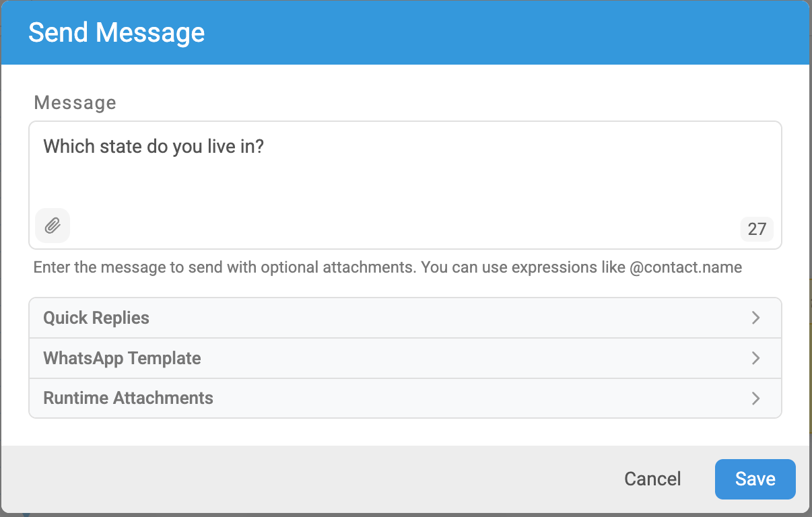This screenshot has height=517, width=812.
Task: Expand Quick Replies using its chevron arrow
Action: coord(755,318)
